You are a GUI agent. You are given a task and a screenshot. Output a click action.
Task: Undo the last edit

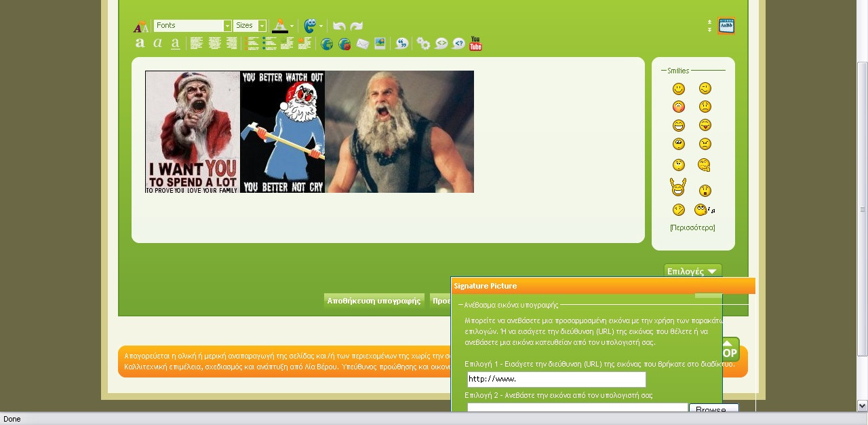(x=339, y=26)
